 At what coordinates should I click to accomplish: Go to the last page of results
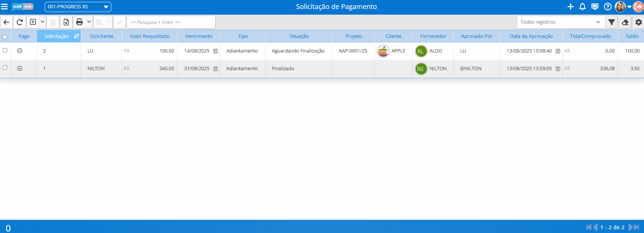pyautogui.click(x=636, y=227)
